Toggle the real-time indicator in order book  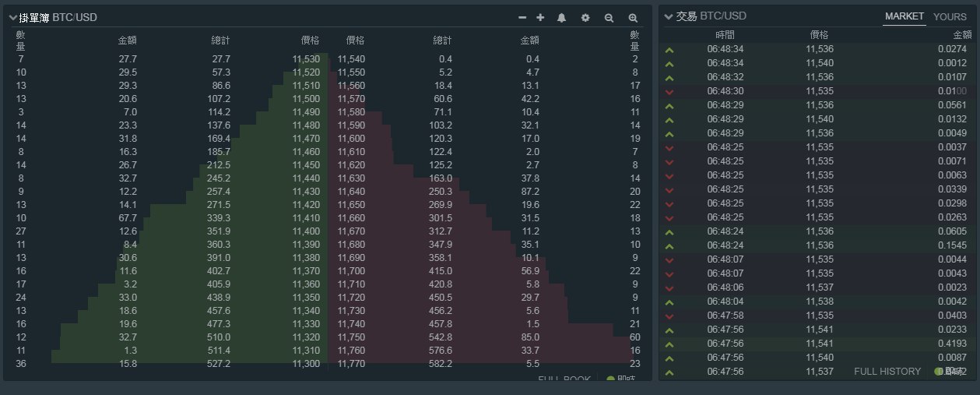pos(611,379)
